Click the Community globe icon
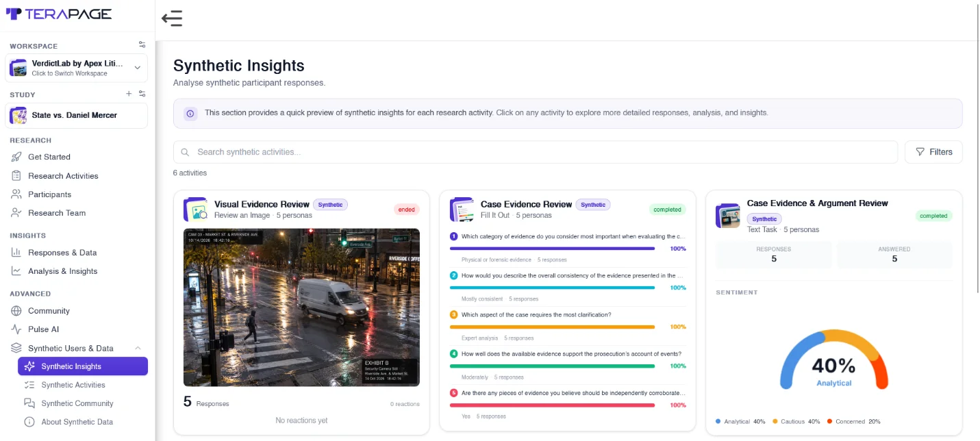 tap(16, 311)
